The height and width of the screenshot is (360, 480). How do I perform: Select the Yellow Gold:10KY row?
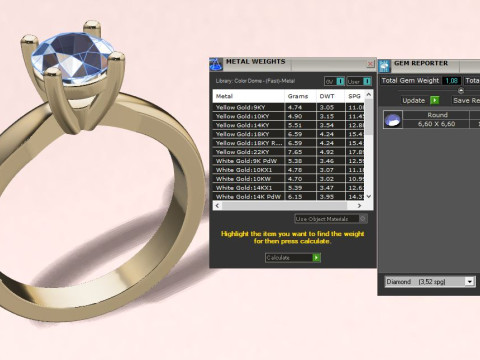[x=289, y=116]
